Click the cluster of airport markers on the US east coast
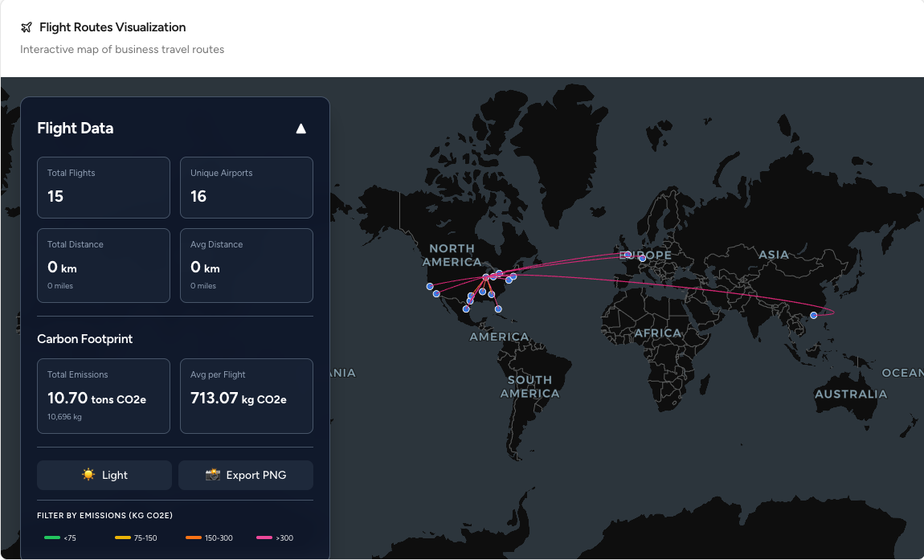 [x=497, y=275]
